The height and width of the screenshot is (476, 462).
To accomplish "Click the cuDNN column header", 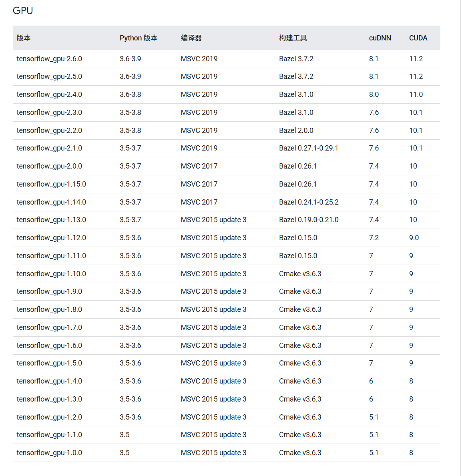I will [x=380, y=38].
